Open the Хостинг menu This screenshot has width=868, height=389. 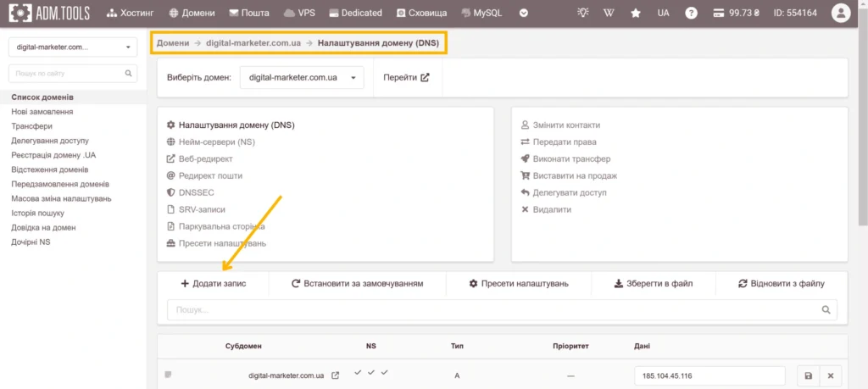tap(130, 13)
